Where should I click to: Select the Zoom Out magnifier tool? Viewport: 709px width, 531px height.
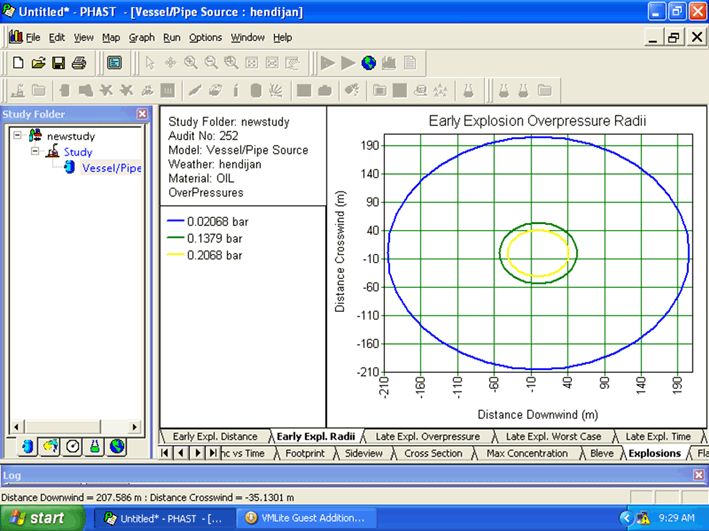coord(211,63)
